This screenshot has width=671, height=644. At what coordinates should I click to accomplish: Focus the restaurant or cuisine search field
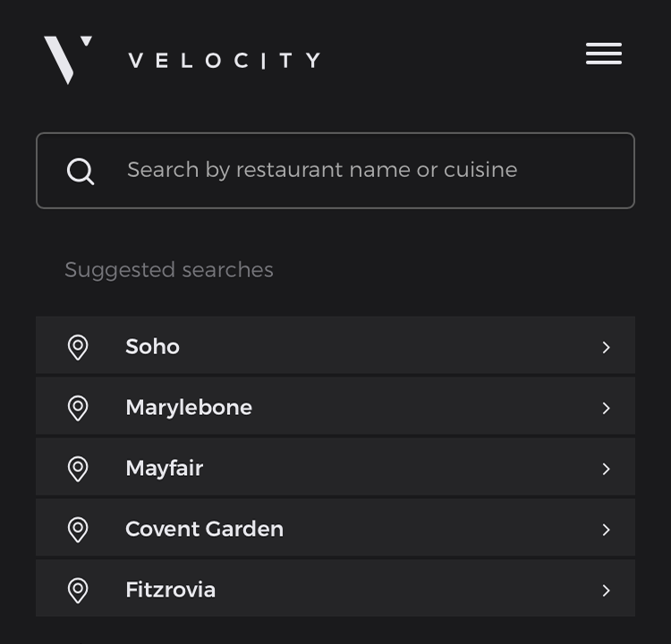click(x=335, y=170)
